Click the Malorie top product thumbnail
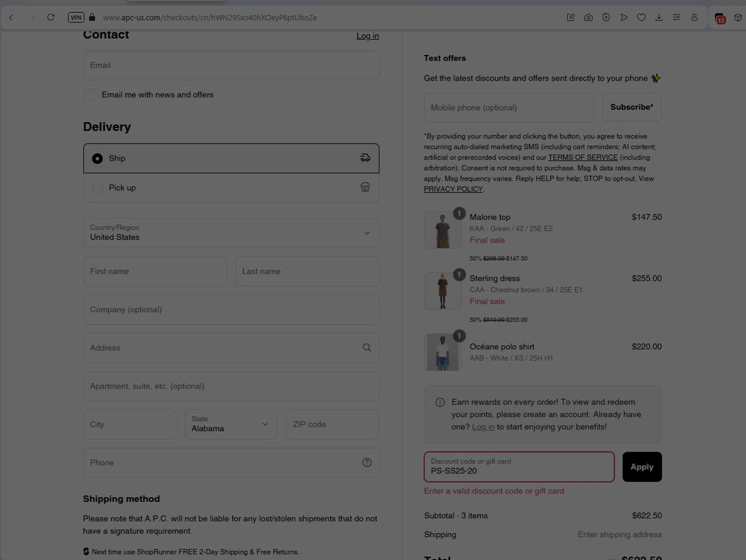Screen dimensions: 746x560 [443, 230]
